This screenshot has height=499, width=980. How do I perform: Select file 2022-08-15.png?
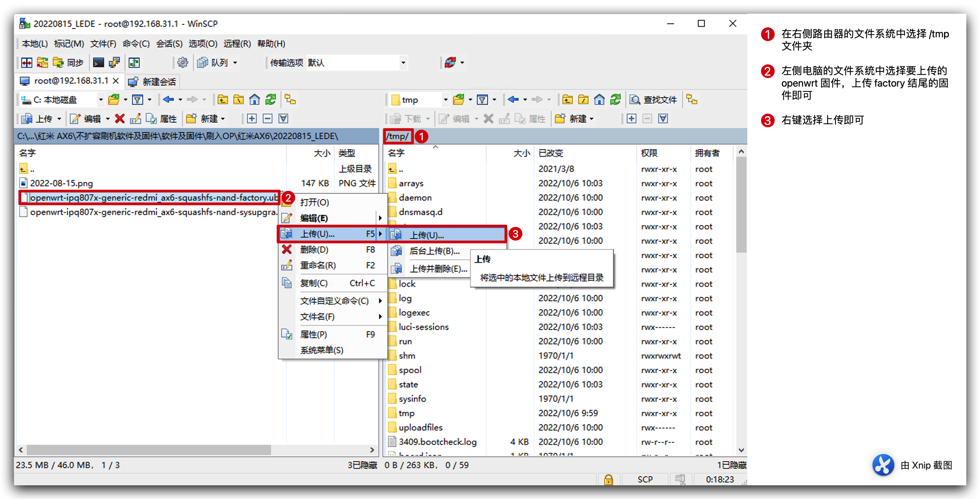click(61, 183)
